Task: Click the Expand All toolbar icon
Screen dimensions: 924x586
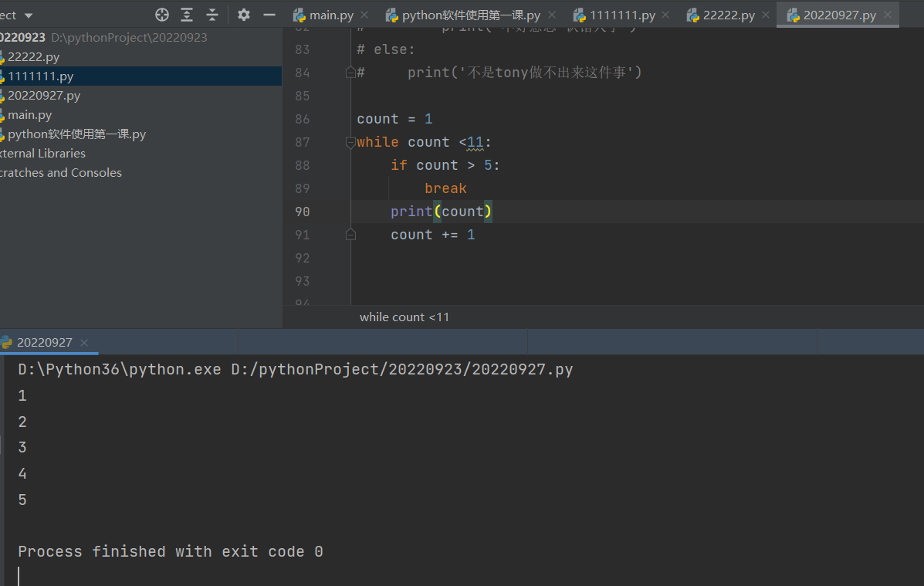Action: (x=187, y=15)
